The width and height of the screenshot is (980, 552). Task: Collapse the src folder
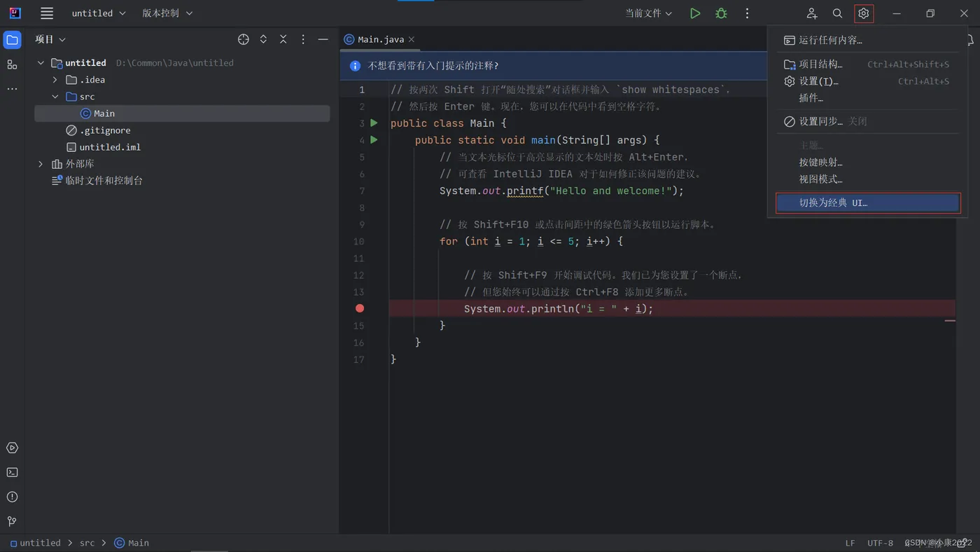point(55,97)
